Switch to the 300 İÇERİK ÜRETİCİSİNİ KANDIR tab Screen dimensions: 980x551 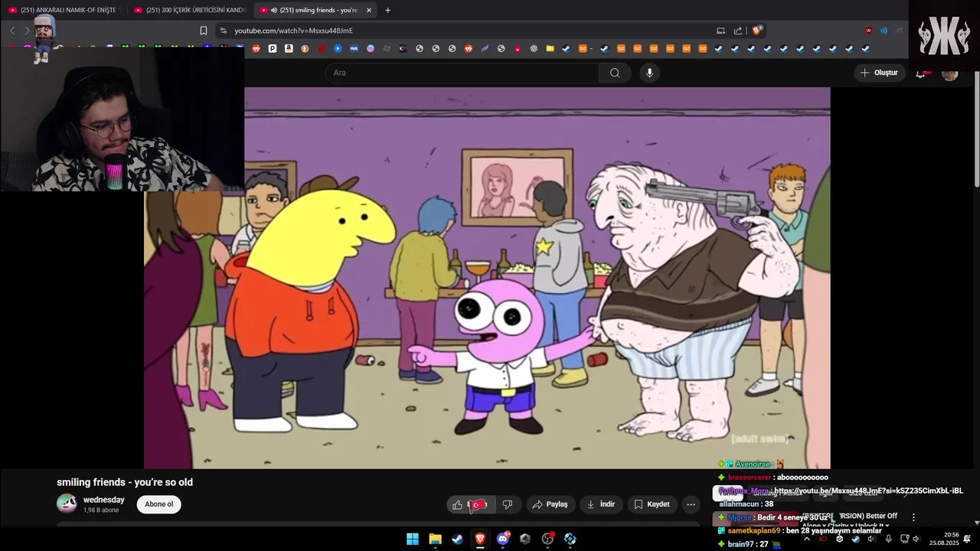[189, 10]
